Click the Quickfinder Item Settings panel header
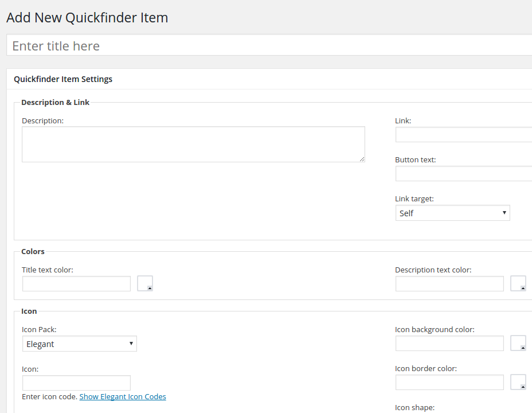This screenshot has height=413, width=532. (63, 79)
